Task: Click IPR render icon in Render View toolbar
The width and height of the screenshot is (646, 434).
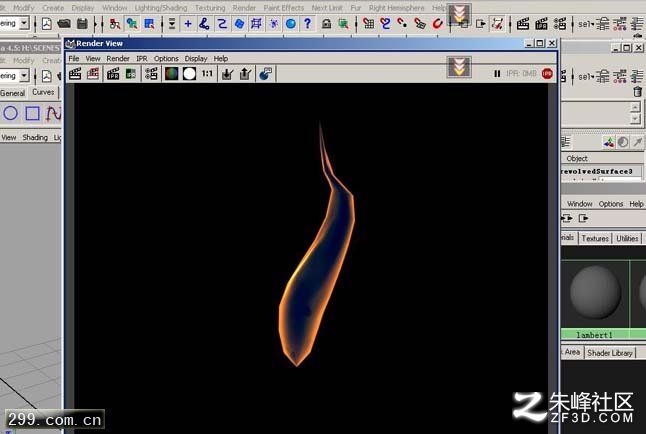Action: 113,74
